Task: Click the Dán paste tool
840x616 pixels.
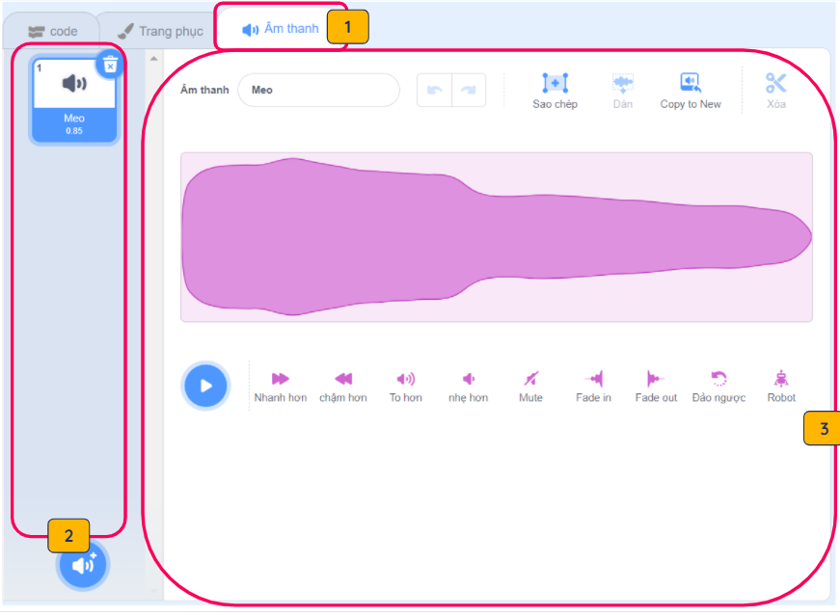Action: click(x=622, y=91)
